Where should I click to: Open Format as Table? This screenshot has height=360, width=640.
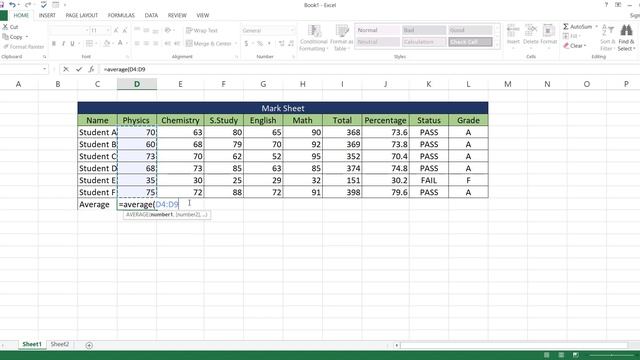[342, 38]
